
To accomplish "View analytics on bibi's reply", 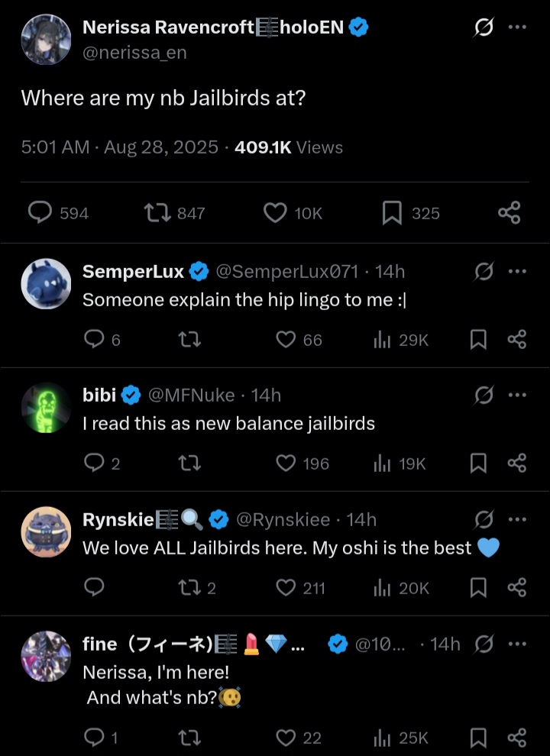I will 382,464.
